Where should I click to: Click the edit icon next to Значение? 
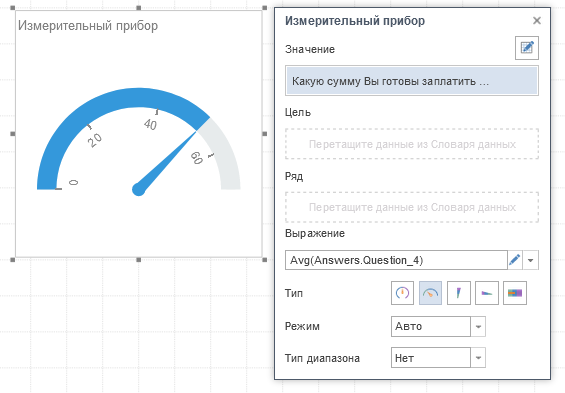527,48
